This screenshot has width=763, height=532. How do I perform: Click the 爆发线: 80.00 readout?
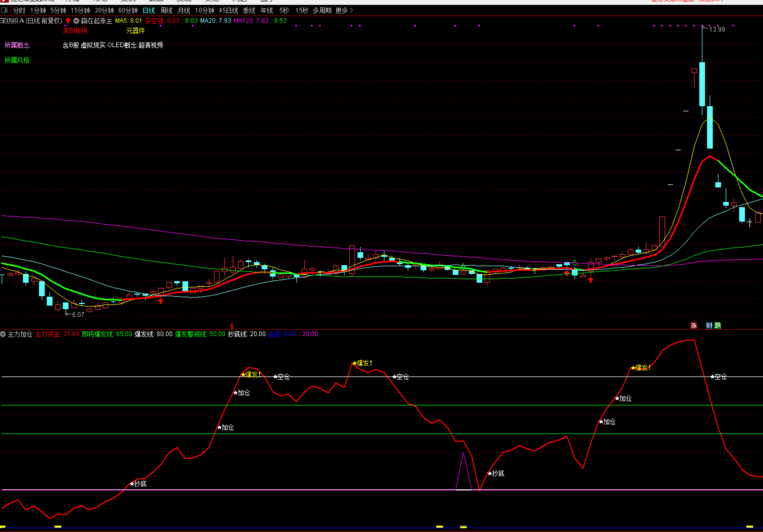(x=153, y=334)
